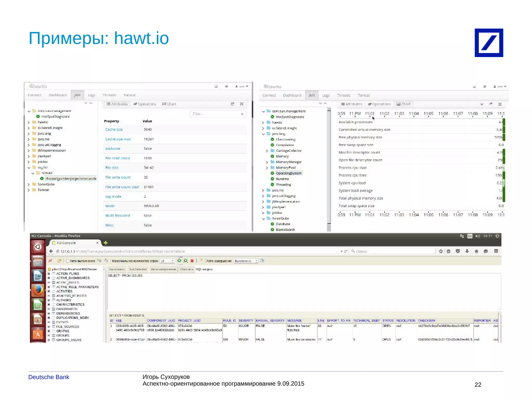
Task: Switch to Chart subtab in left hawtio
Action: point(169,104)
